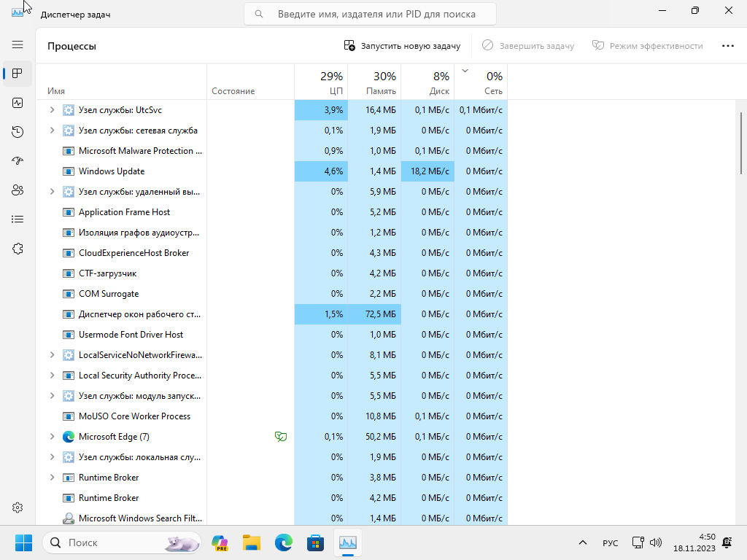Click the Windows Update process icon

pyautogui.click(x=69, y=171)
